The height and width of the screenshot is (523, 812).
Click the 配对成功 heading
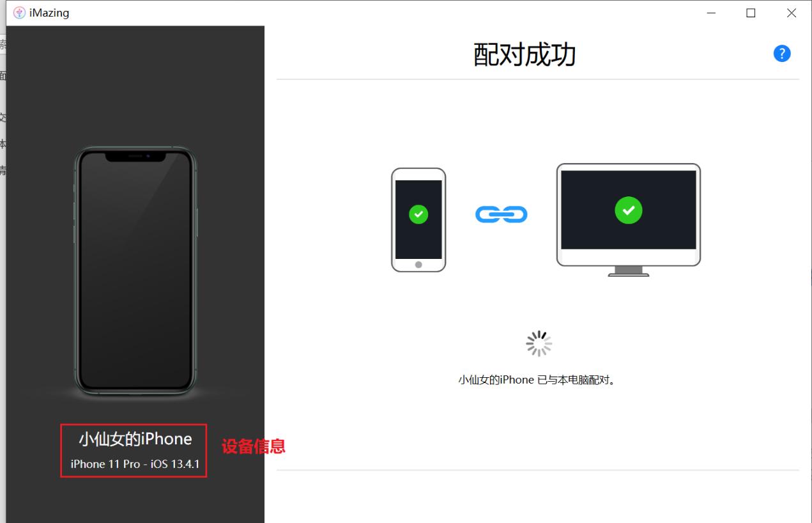pos(525,55)
